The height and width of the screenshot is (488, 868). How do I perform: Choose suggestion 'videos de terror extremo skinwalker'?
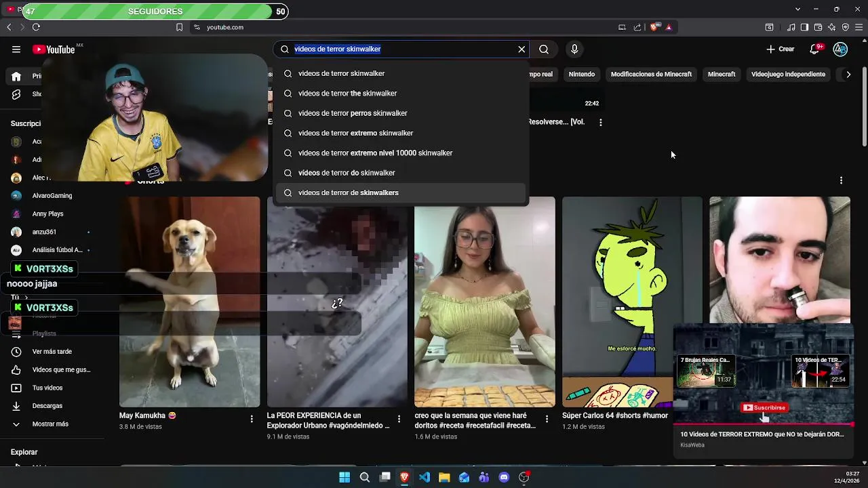point(400,133)
